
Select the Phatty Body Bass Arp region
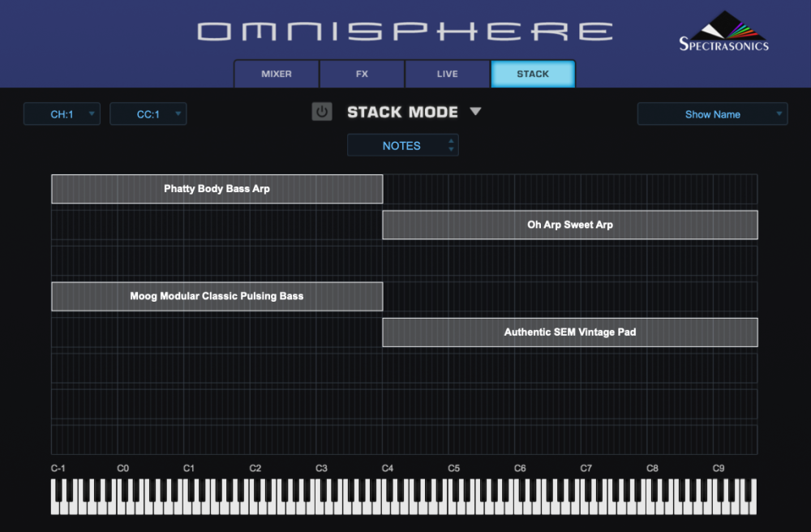pos(217,189)
